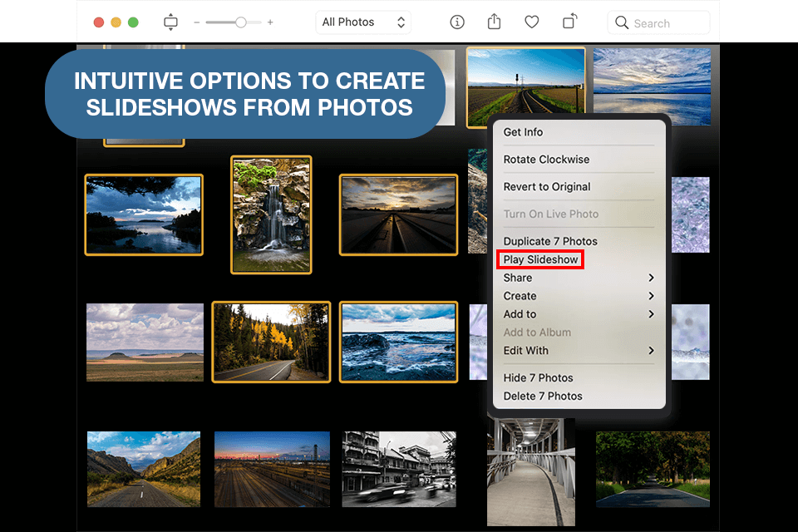The width and height of the screenshot is (798, 532).
Task: Click the zoom out minus icon
Action: pyautogui.click(x=196, y=22)
